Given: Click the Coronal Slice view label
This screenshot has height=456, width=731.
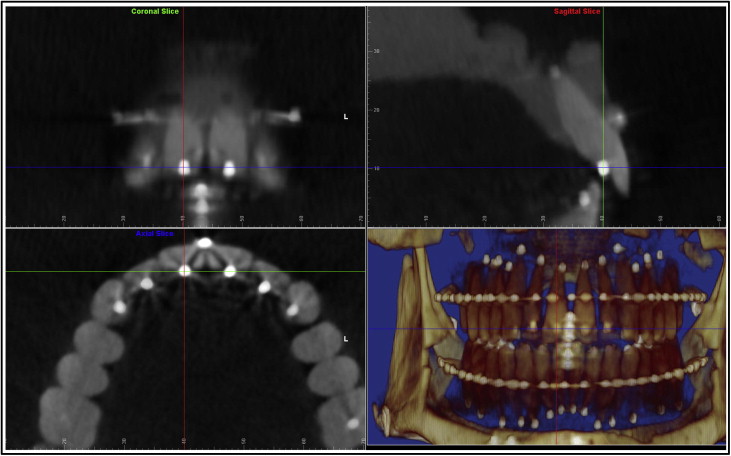Looking at the screenshot, I should [x=155, y=12].
